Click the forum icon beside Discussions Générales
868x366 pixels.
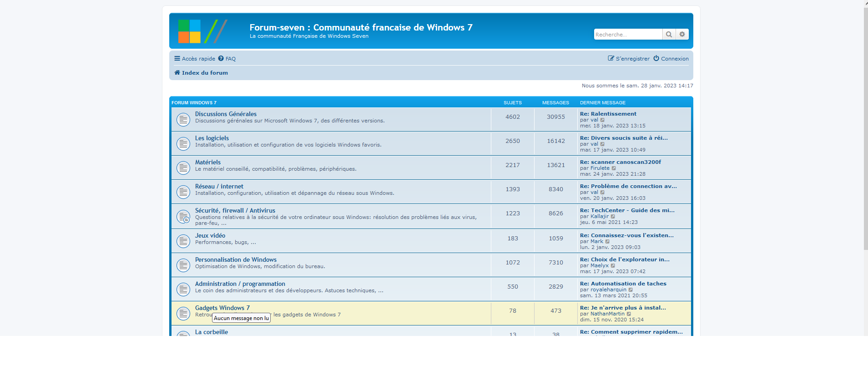click(183, 120)
